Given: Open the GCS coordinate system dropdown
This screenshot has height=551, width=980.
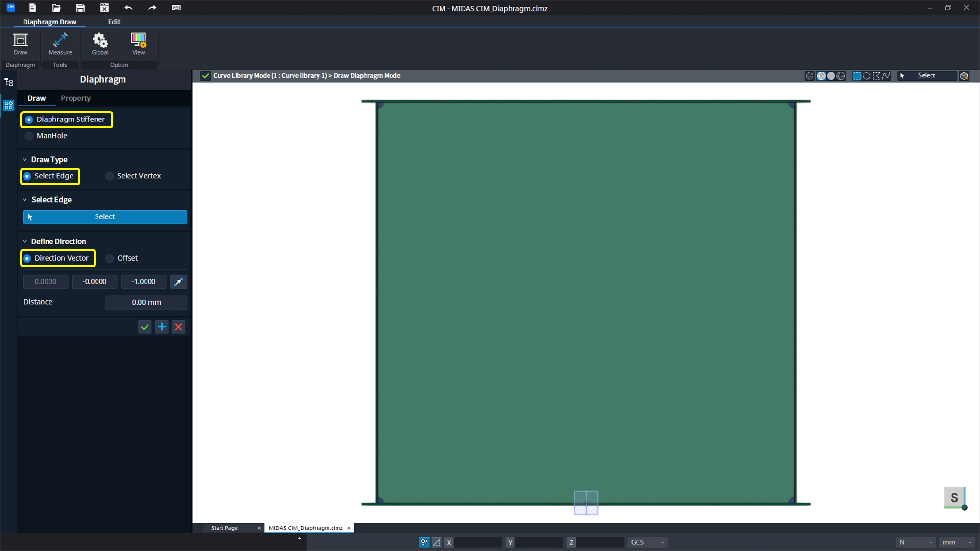Looking at the screenshot, I should [x=647, y=542].
